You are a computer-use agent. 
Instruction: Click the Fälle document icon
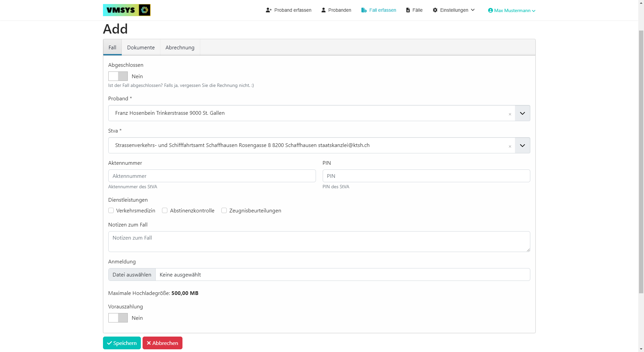[408, 10]
